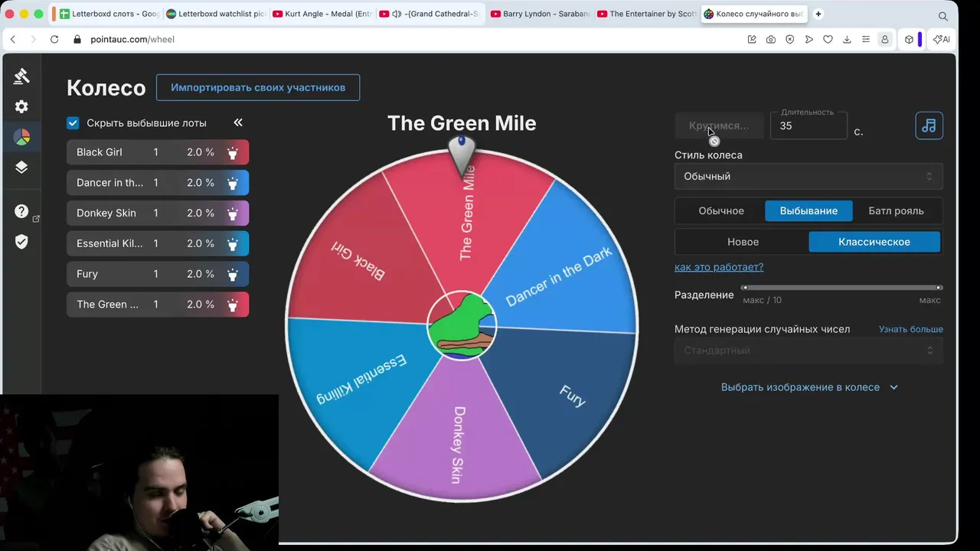Open browser profile account icon
The width and height of the screenshot is (980, 551).
885,39
